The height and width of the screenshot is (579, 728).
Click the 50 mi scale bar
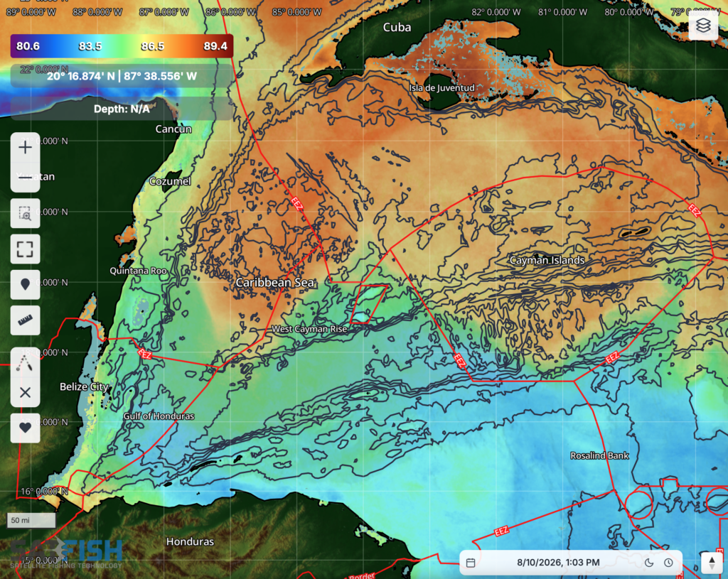point(31,520)
